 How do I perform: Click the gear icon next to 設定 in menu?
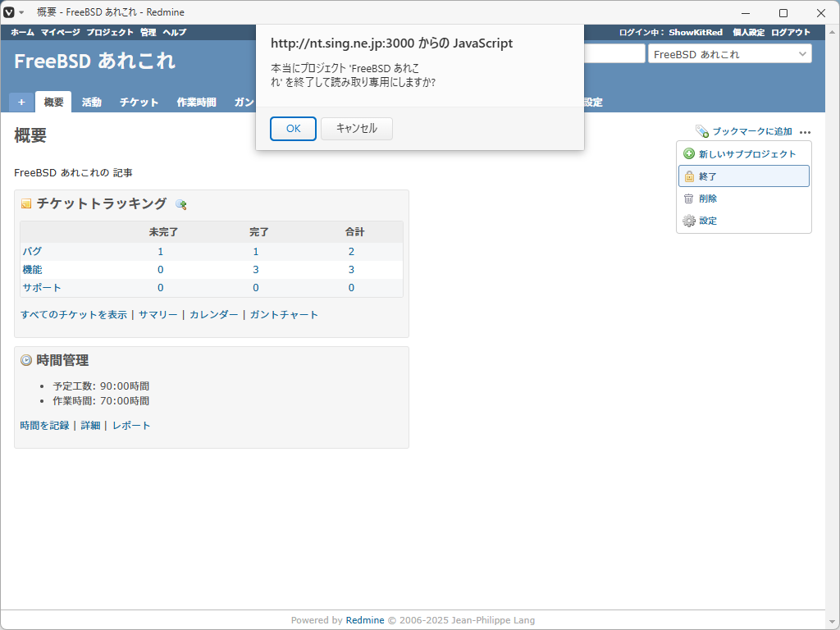[x=688, y=221]
